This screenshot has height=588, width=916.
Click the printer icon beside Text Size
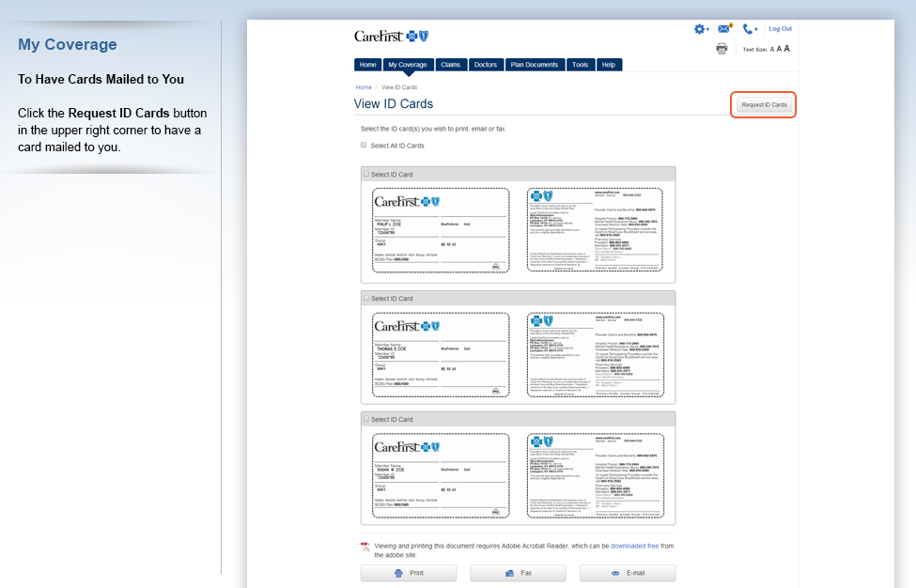[722, 49]
